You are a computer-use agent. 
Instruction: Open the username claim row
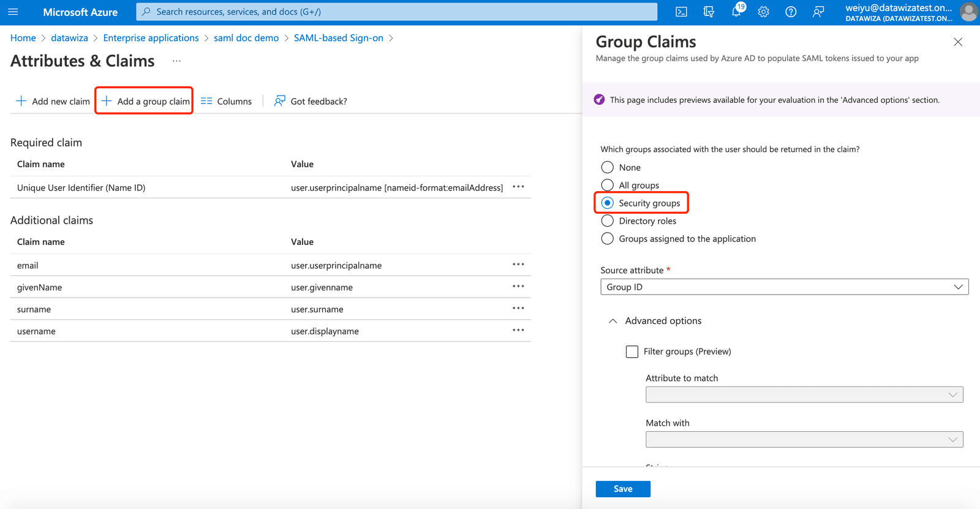point(270,331)
